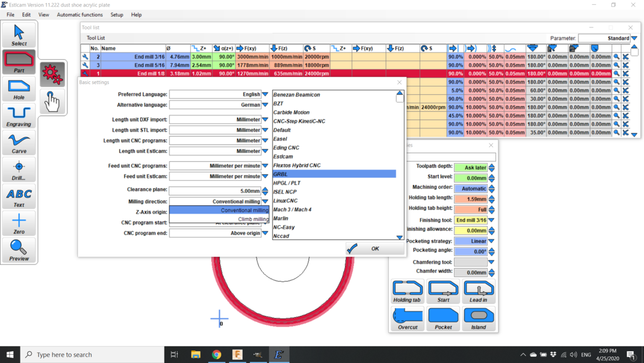
Task: Open the Automatic functions menu
Action: 79,15
